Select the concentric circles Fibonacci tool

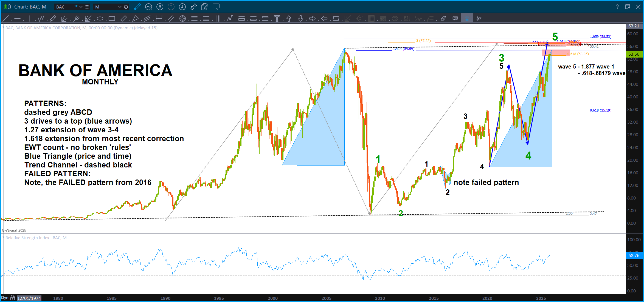point(182,18)
